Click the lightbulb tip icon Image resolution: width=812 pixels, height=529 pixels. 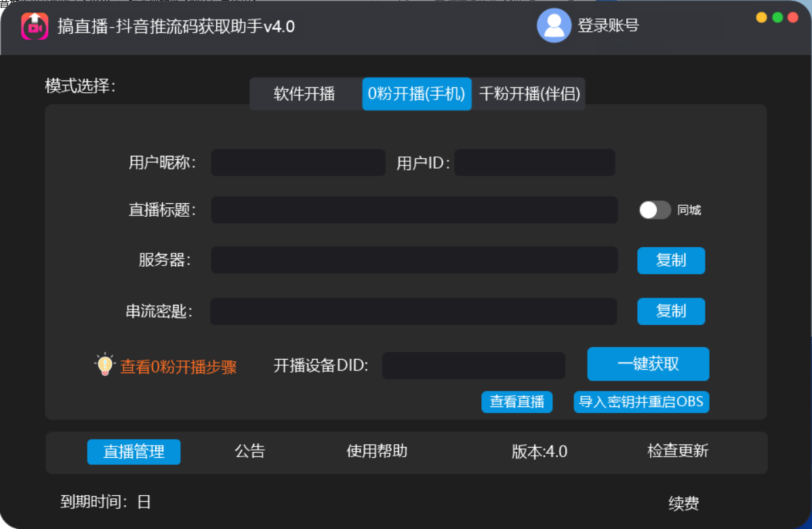coord(105,363)
